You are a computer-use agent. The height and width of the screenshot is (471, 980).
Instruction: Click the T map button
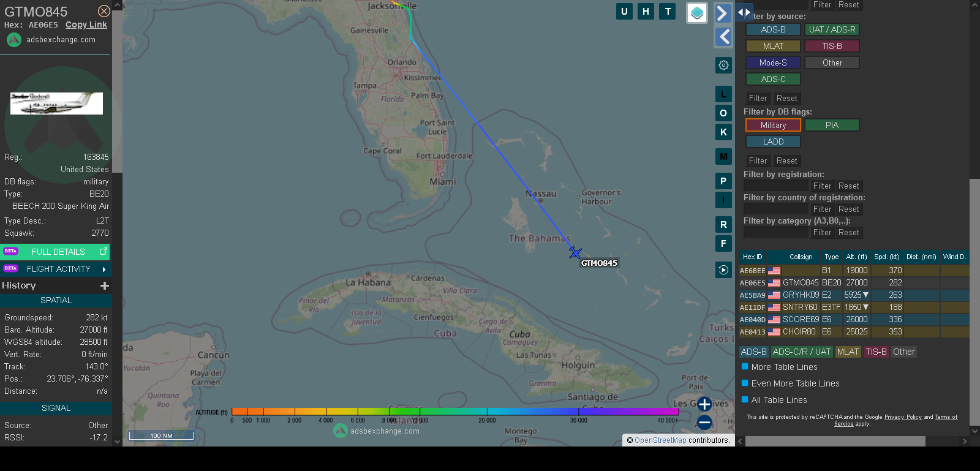[x=668, y=11]
